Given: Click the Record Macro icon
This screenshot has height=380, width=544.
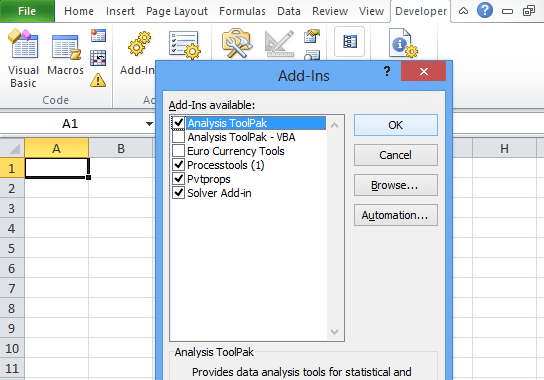Looking at the screenshot, I should (x=98, y=35).
